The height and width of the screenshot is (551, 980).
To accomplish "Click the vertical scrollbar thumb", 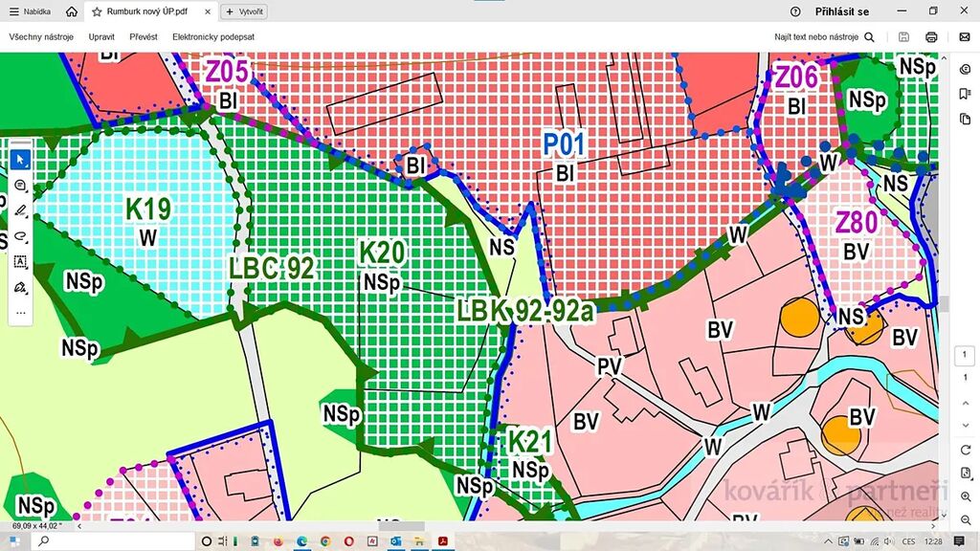I will click(944, 303).
